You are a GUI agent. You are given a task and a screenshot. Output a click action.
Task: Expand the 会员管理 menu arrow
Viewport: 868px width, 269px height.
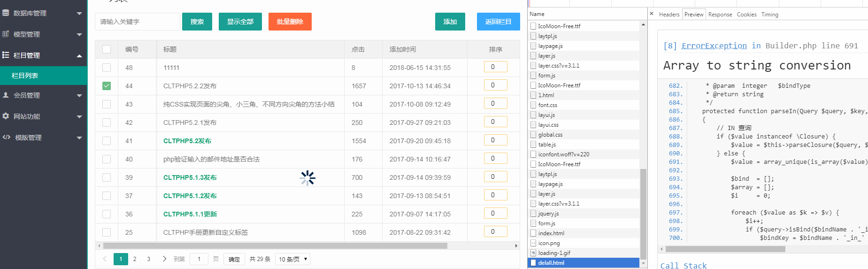tap(79, 96)
